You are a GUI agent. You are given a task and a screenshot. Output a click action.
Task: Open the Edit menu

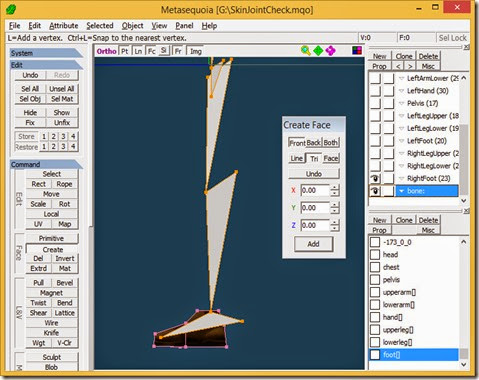(x=34, y=26)
